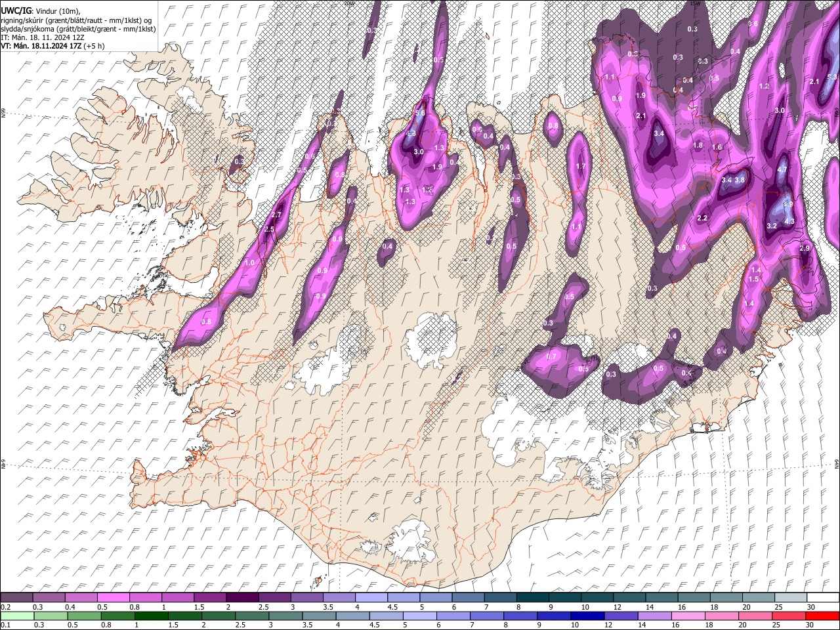
Task: Click the darkest purple swatch at 2 in the upper legend
Action: (x=242, y=597)
